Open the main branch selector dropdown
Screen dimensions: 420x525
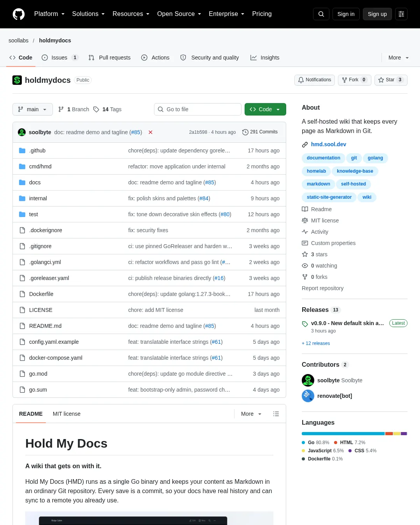tap(32, 109)
